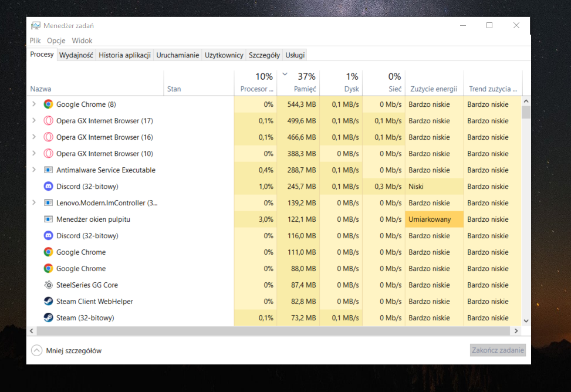Click the horizontal scrollbar right arrow

tap(516, 331)
